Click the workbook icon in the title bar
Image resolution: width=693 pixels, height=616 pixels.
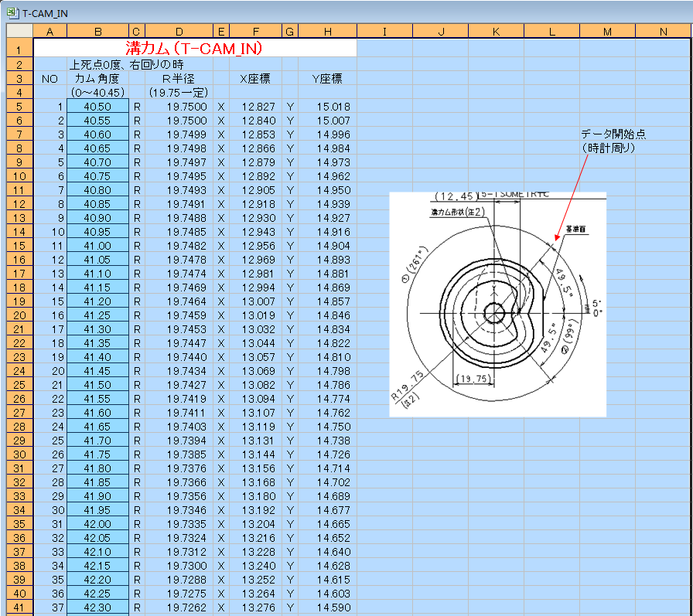tap(12, 12)
